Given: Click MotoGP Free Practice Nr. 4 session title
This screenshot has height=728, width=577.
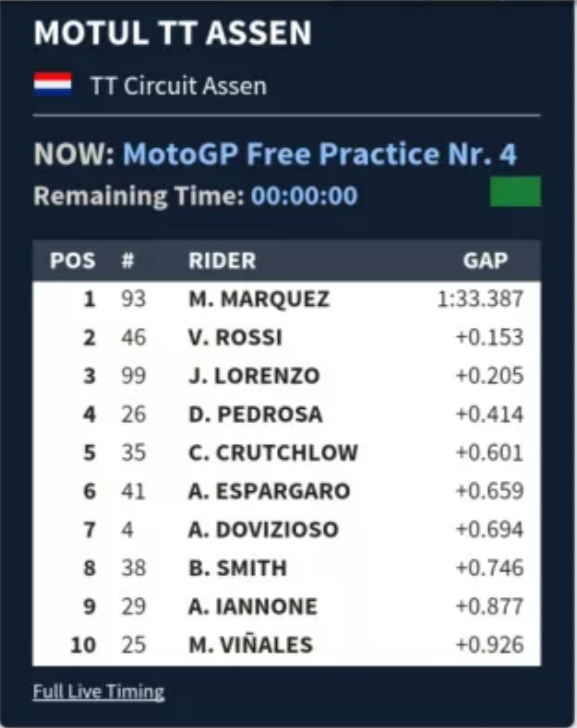Looking at the screenshot, I should coord(319,154).
